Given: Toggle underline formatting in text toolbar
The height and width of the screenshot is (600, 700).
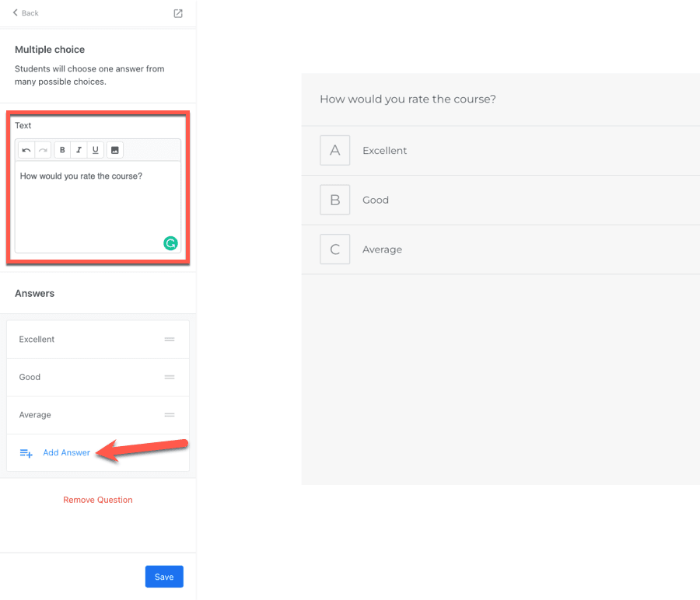Looking at the screenshot, I should (x=95, y=150).
